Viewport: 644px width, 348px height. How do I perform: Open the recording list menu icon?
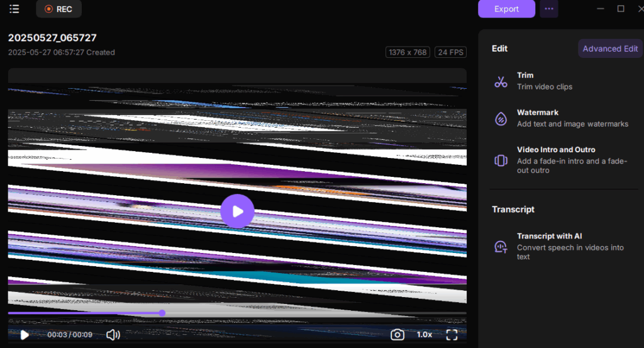14,9
